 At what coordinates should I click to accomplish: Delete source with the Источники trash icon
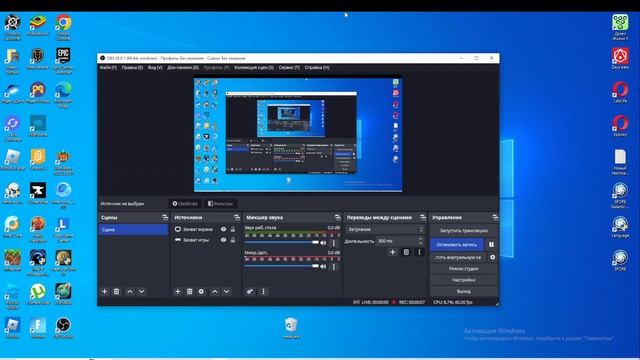tap(189, 291)
